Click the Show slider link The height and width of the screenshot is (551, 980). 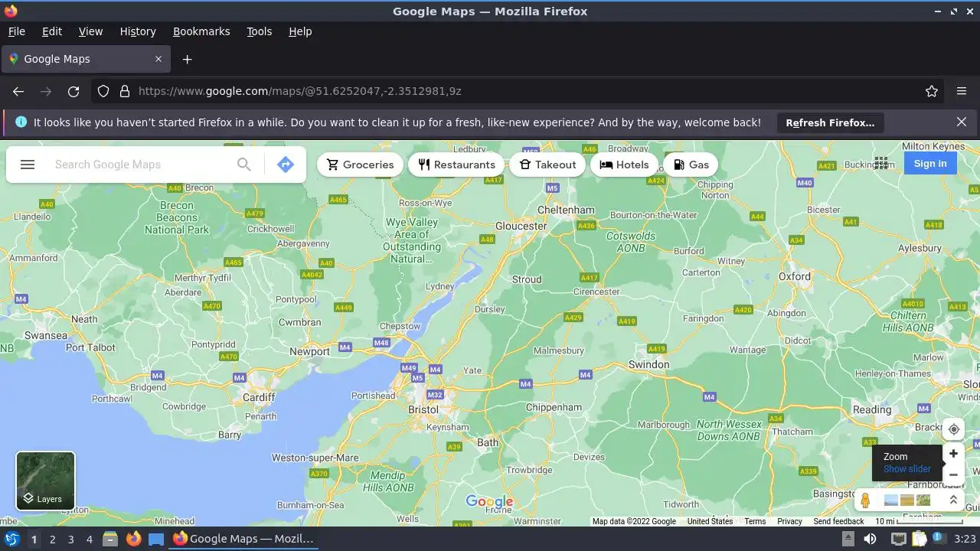pos(907,469)
